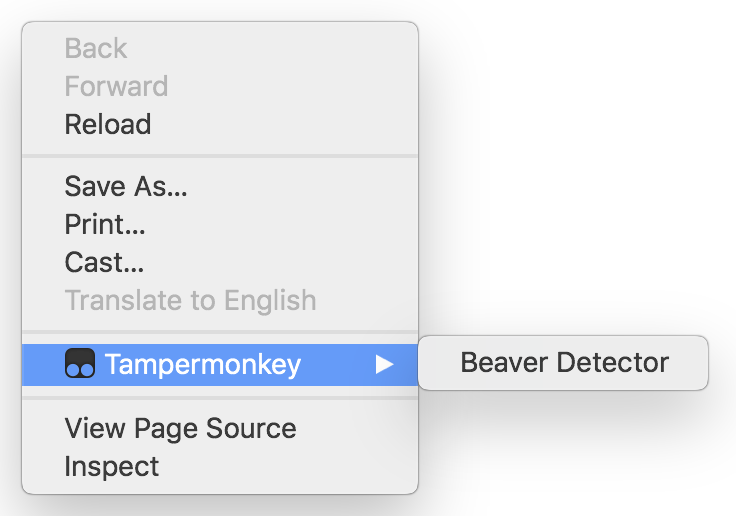Viewport: 736px width, 516px height.
Task: Click the Tampermonkey label text
Action: pyautogui.click(x=203, y=365)
